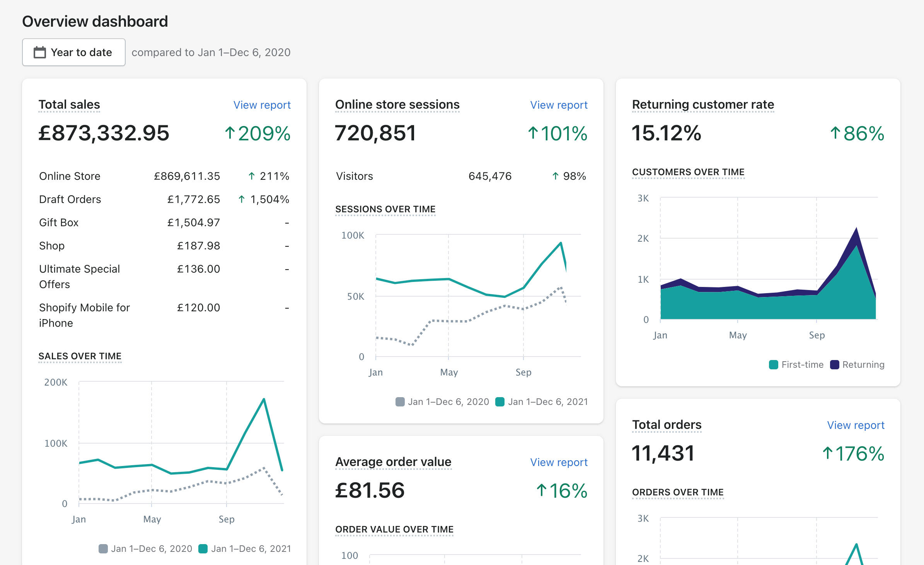924x565 pixels.
Task: Click the Returning customer rate heading
Action: coord(703,104)
